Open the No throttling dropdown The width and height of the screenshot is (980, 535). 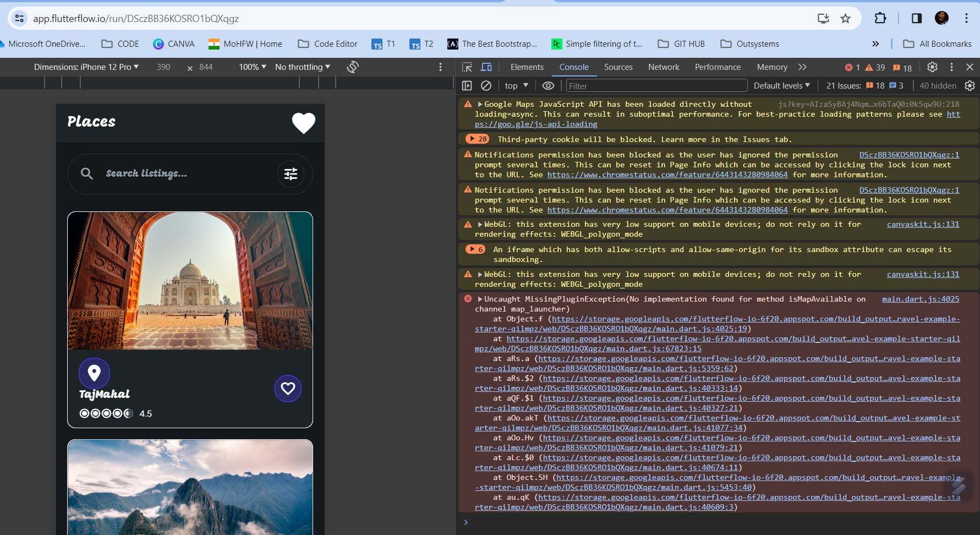[302, 67]
